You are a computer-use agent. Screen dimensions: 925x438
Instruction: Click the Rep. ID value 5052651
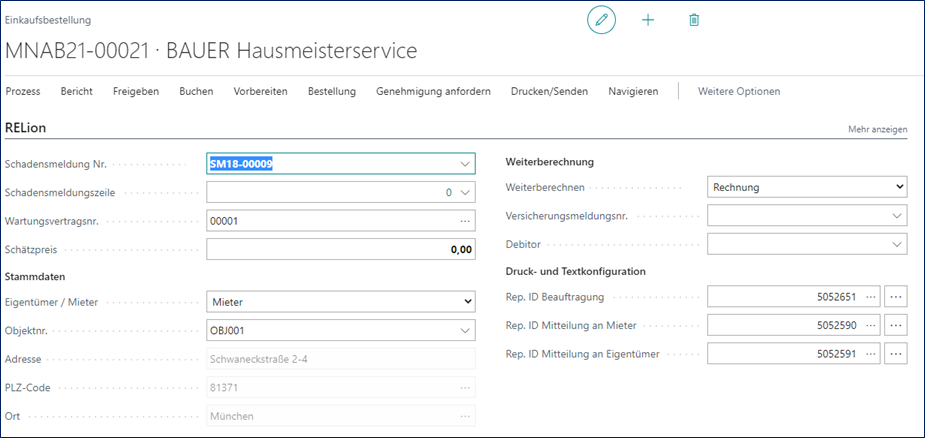pos(836,297)
